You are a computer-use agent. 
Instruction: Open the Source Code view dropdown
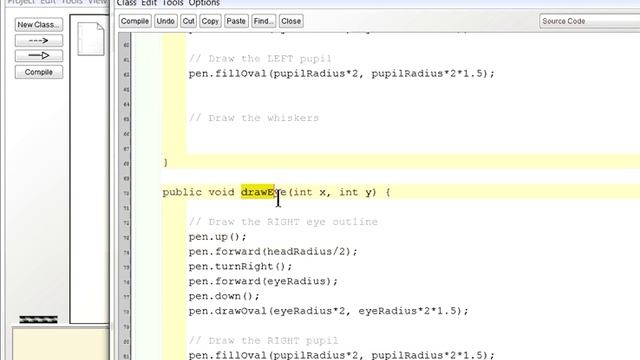[x=589, y=21]
